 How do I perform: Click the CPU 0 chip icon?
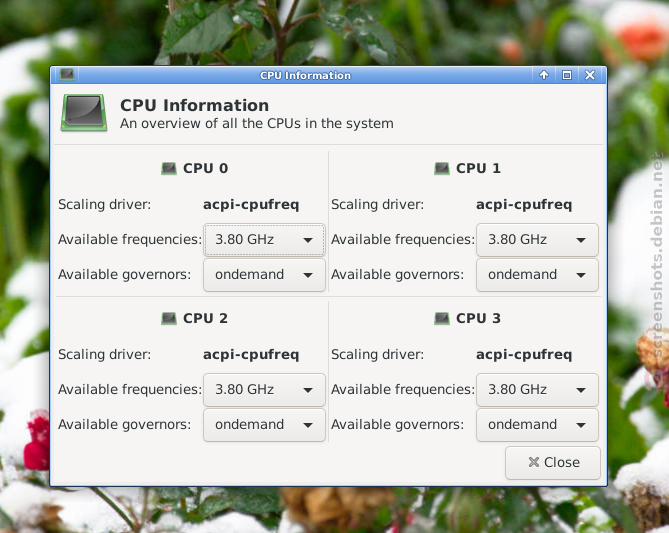pos(169,169)
